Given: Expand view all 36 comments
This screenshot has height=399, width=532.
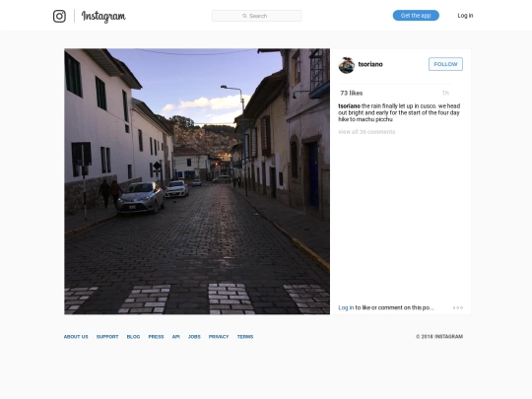Looking at the screenshot, I should (x=366, y=132).
